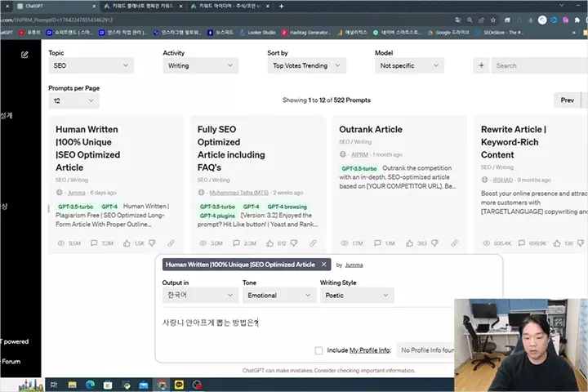Open a new browser tab with plus
588x392 pixels.
(x=281, y=6)
